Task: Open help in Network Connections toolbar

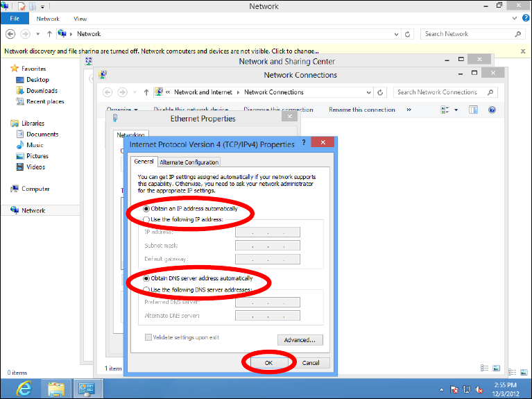Action: point(492,110)
